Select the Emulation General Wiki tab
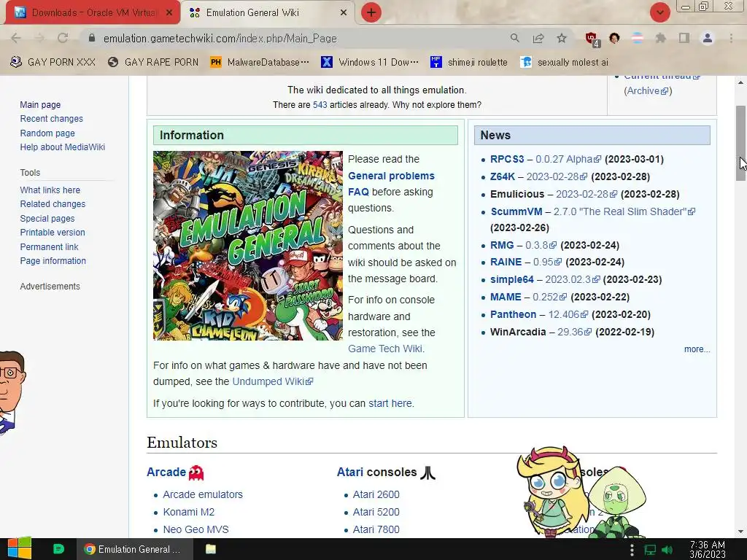This screenshot has height=560, width=747. (x=268, y=13)
